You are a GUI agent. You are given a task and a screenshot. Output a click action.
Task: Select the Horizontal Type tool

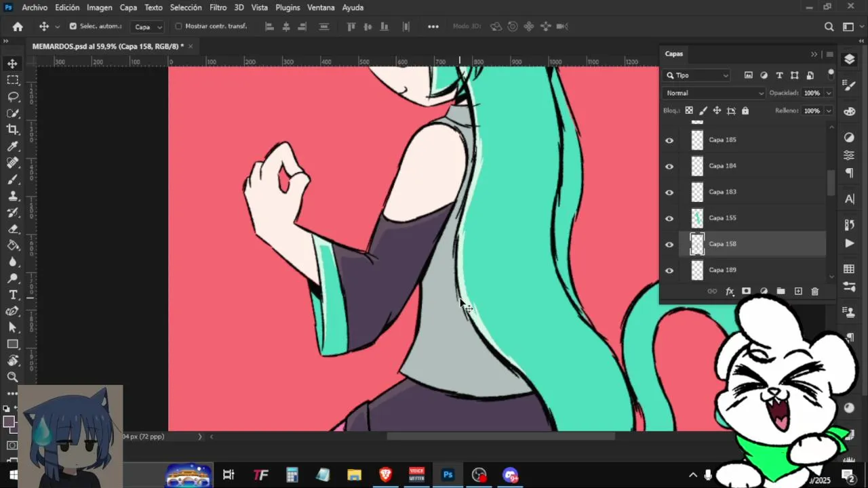[x=12, y=295]
